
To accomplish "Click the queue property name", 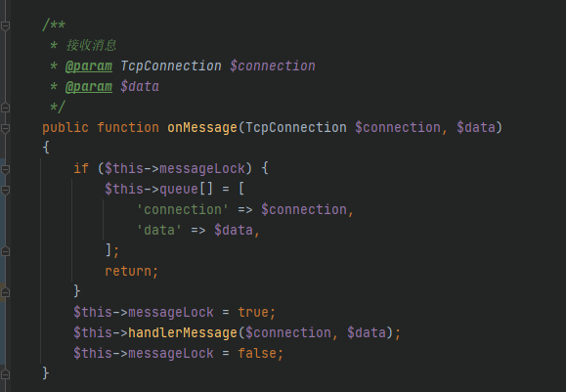I will tap(179, 189).
